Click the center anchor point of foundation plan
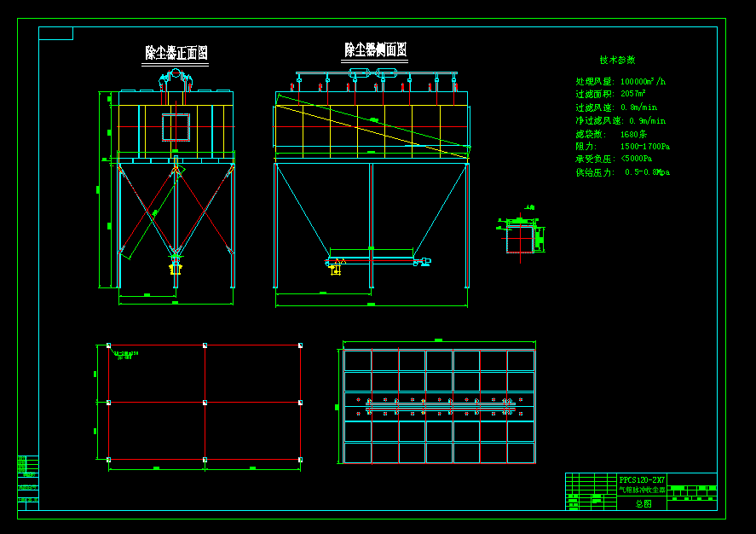 click(x=205, y=403)
